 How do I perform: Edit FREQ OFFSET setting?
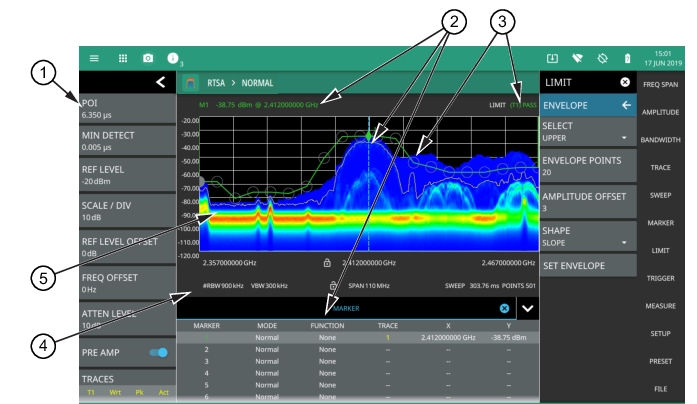[128, 283]
